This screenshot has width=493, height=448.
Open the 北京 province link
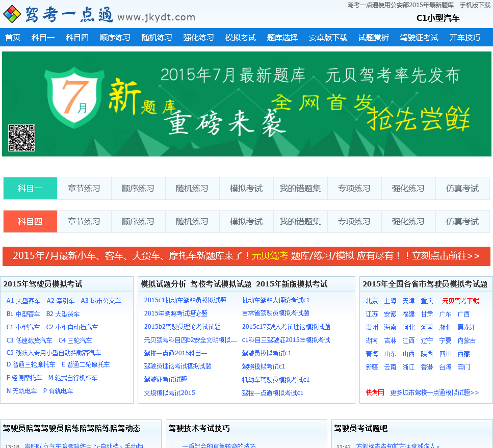coord(372,301)
